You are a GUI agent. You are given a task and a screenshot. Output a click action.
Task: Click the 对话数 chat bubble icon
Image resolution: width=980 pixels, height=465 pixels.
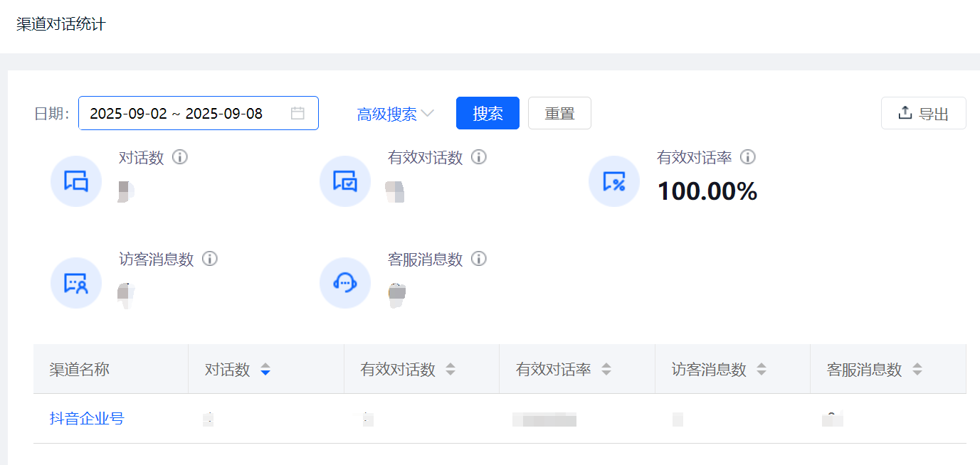(76, 181)
